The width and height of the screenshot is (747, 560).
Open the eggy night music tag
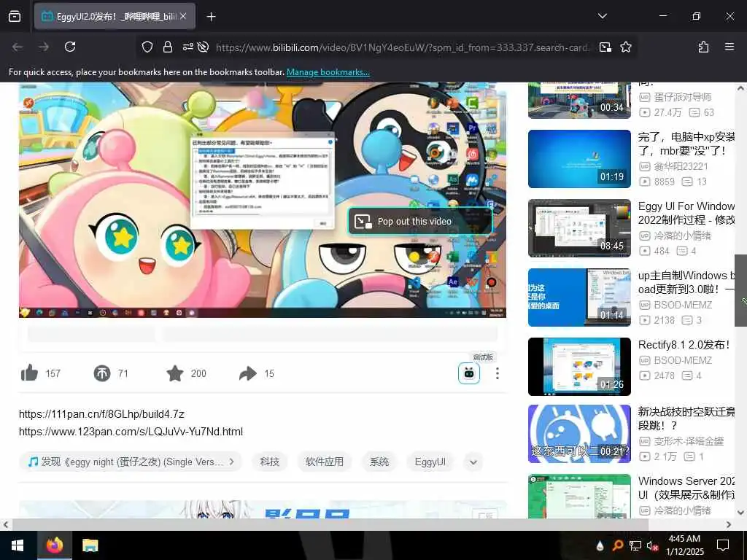click(x=131, y=462)
